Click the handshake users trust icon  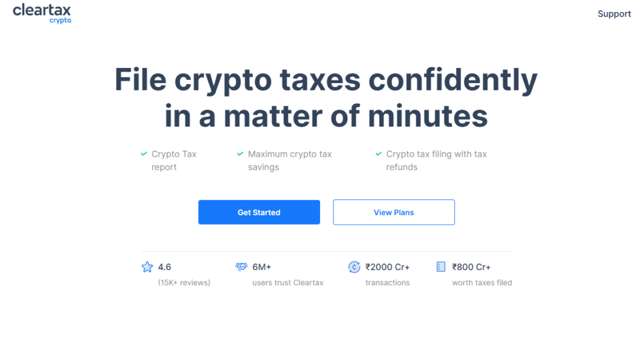pyautogui.click(x=241, y=266)
